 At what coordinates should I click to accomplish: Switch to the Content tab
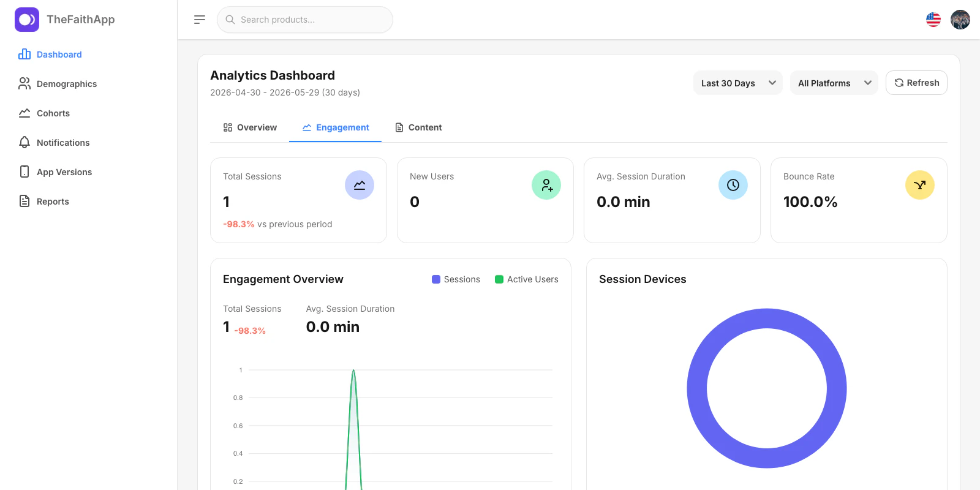click(418, 127)
